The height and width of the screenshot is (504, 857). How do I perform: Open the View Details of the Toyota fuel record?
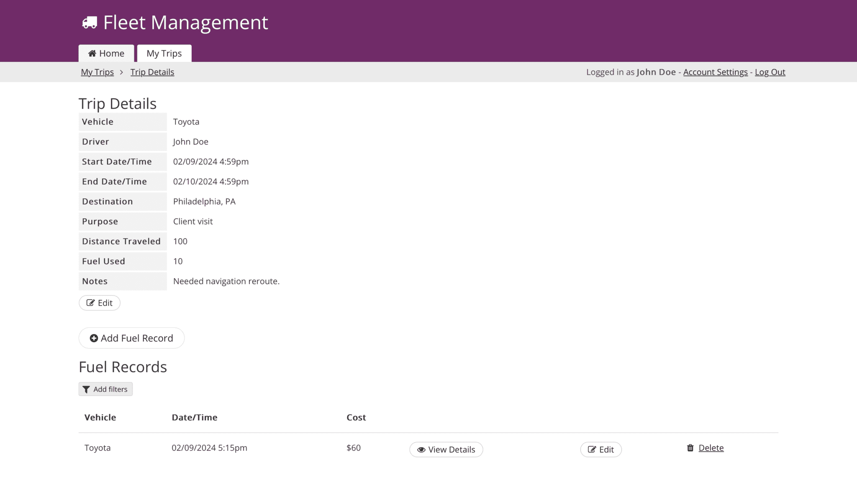point(446,449)
